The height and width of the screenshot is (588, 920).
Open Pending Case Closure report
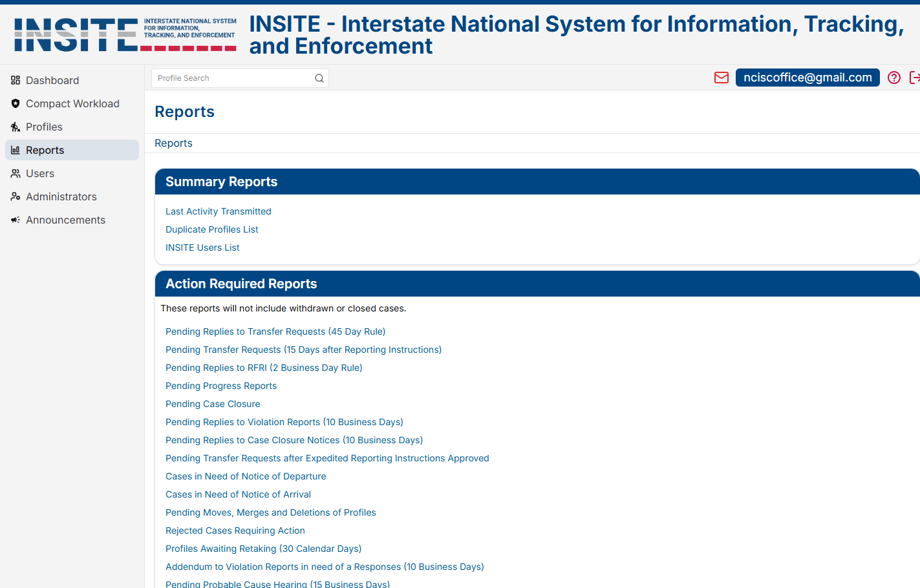[213, 404]
